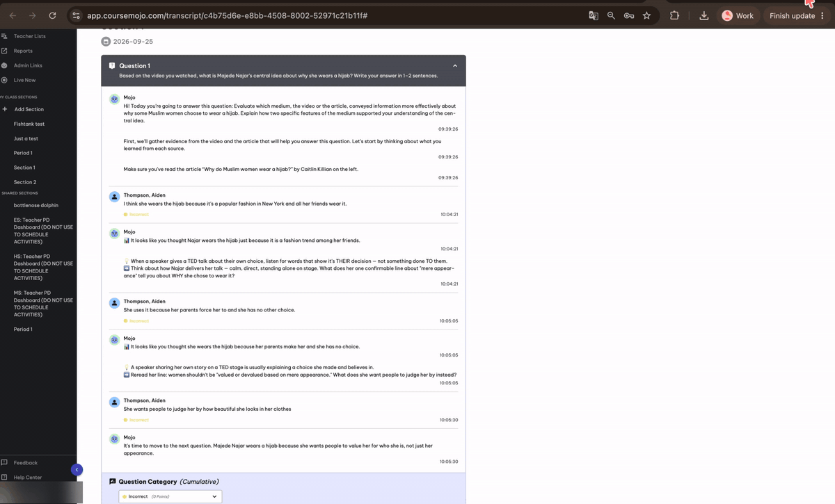Open Teacher Lists in the sidebar
Screen dimensions: 835x504
pos(29,36)
